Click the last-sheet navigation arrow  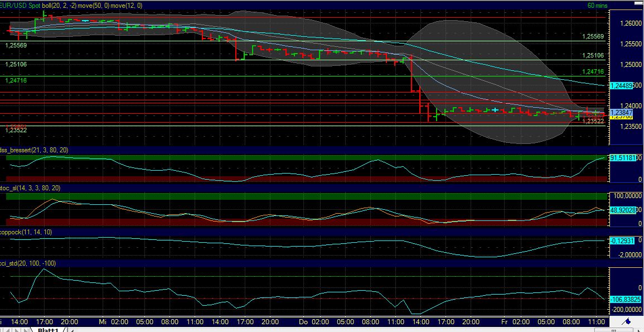click(x=25, y=330)
